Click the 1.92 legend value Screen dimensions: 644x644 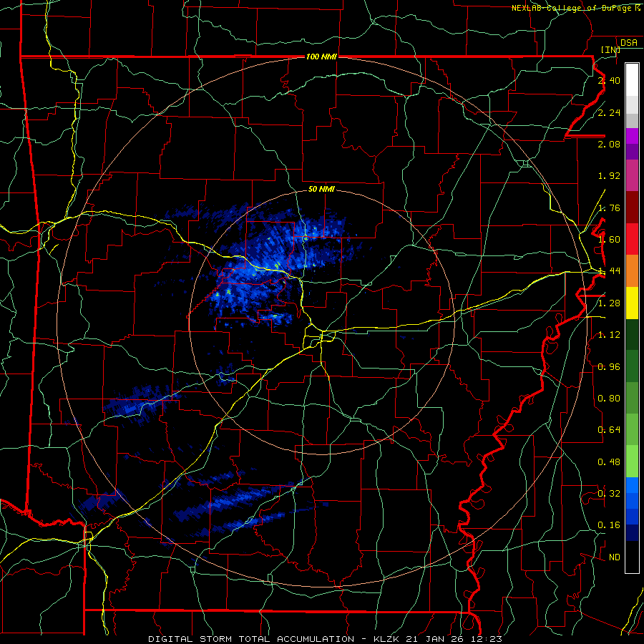point(609,176)
